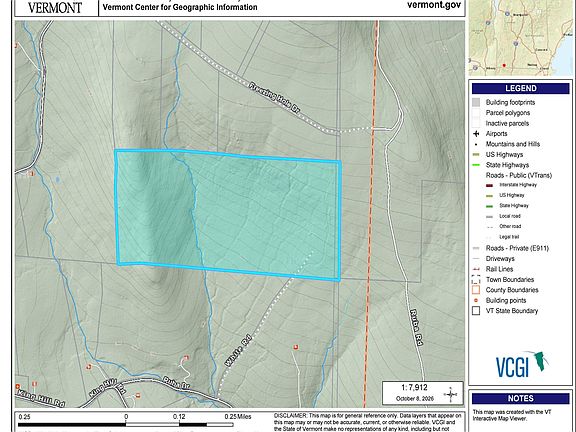576x432 pixels.
Task: Click the Rail Lines legend symbol
Action: 476,269
